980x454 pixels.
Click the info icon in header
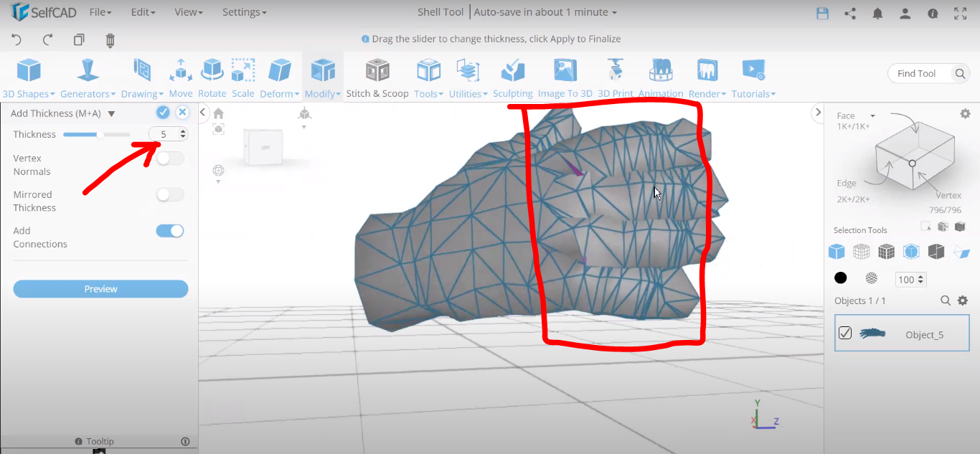pos(933,13)
